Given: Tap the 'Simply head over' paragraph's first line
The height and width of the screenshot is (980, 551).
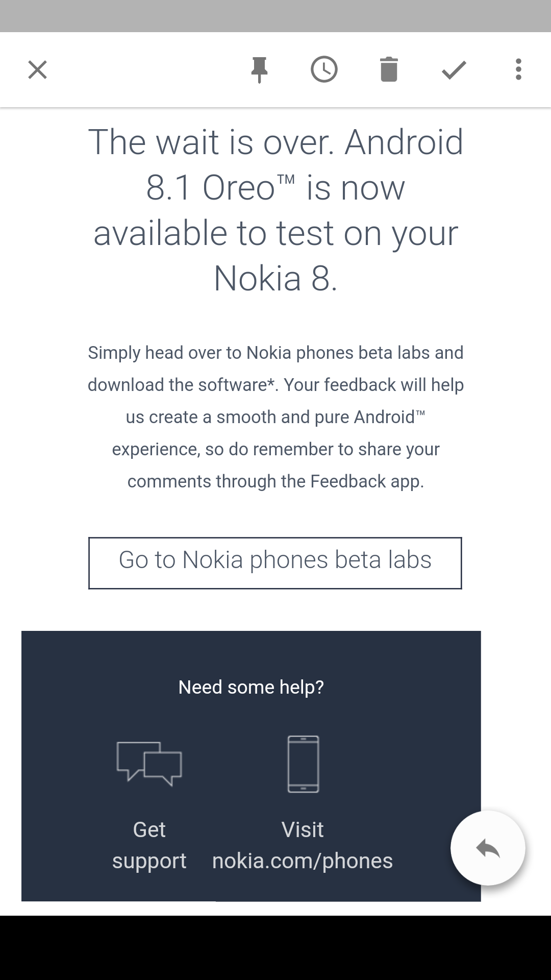Looking at the screenshot, I should [x=275, y=353].
